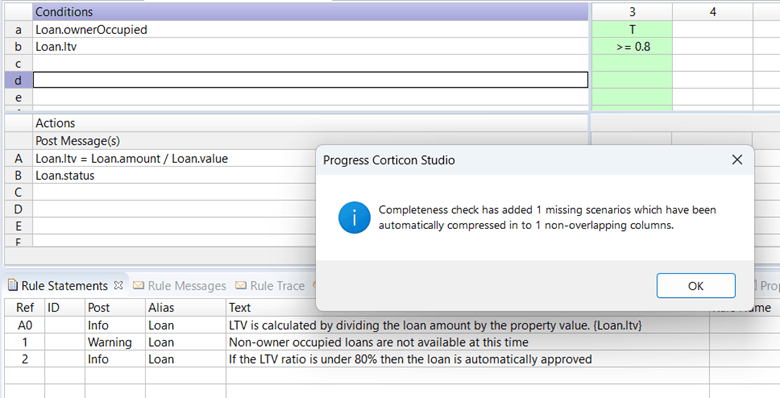Select the Conditions header cell
This screenshot has height=398, width=780.
tap(310, 12)
